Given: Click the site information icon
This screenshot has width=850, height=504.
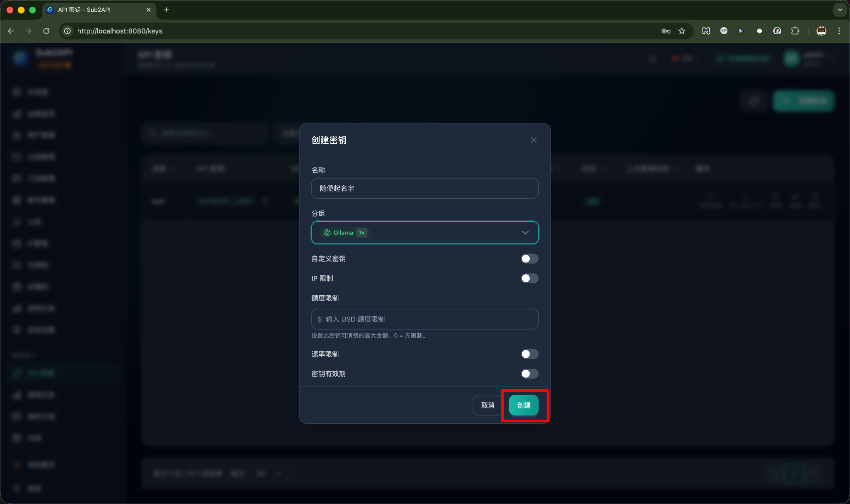Looking at the screenshot, I should pyautogui.click(x=68, y=31).
